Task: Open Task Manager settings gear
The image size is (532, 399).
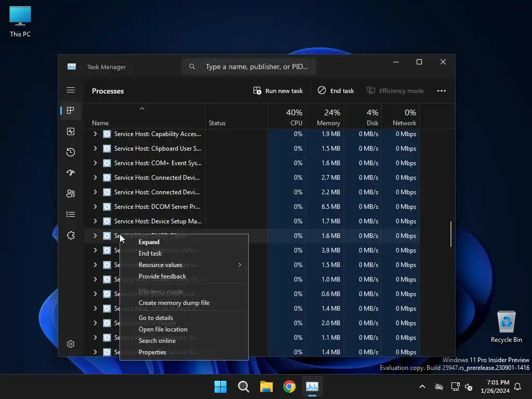Action: (71, 344)
